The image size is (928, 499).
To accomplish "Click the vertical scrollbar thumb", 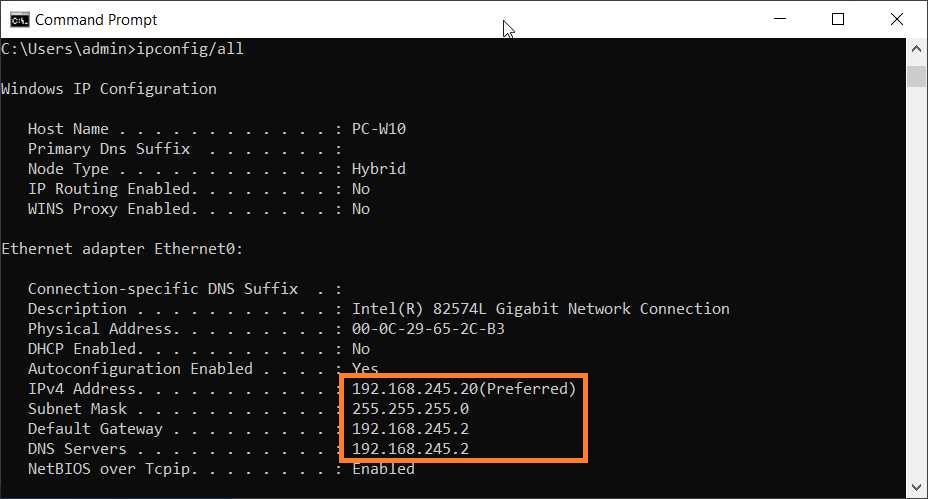I will point(916,77).
